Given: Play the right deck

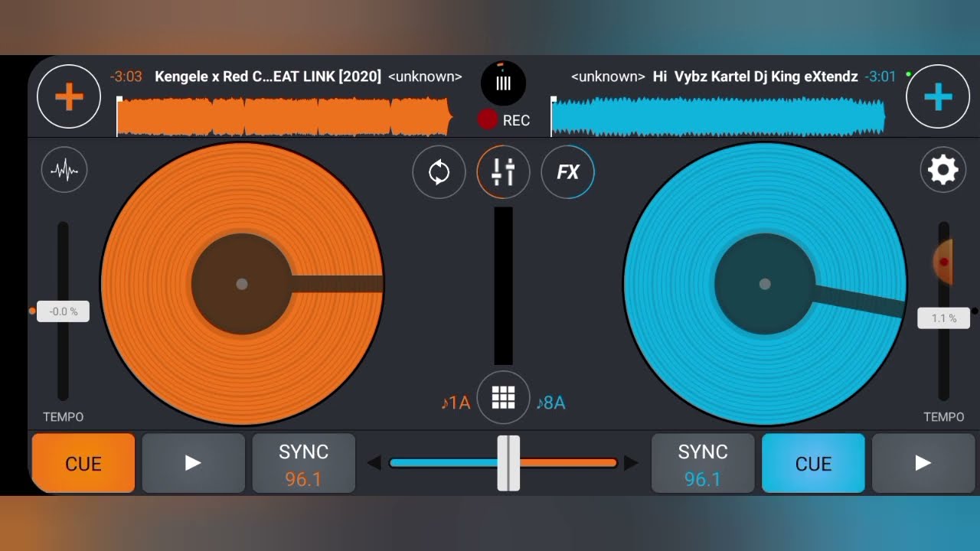Looking at the screenshot, I should point(923,463).
